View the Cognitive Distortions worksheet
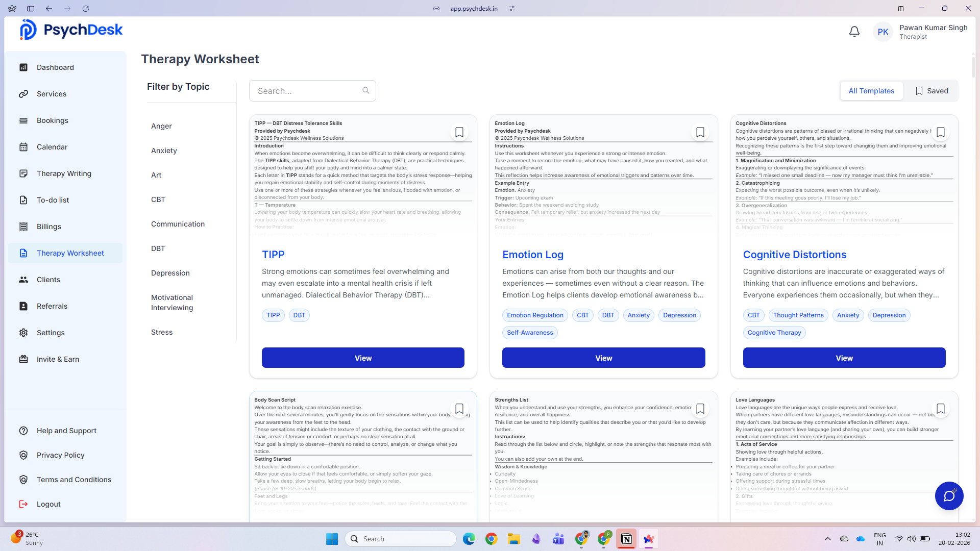 coord(844,358)
